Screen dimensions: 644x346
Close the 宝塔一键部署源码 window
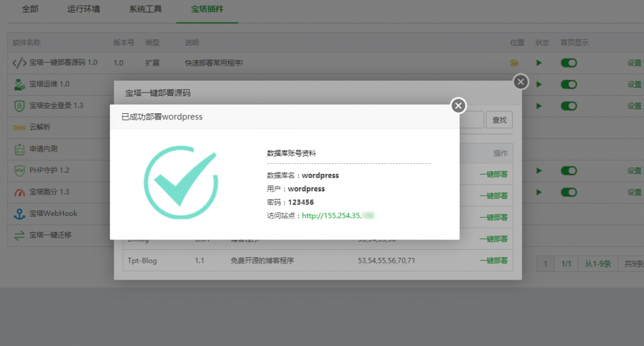[521, 82]
